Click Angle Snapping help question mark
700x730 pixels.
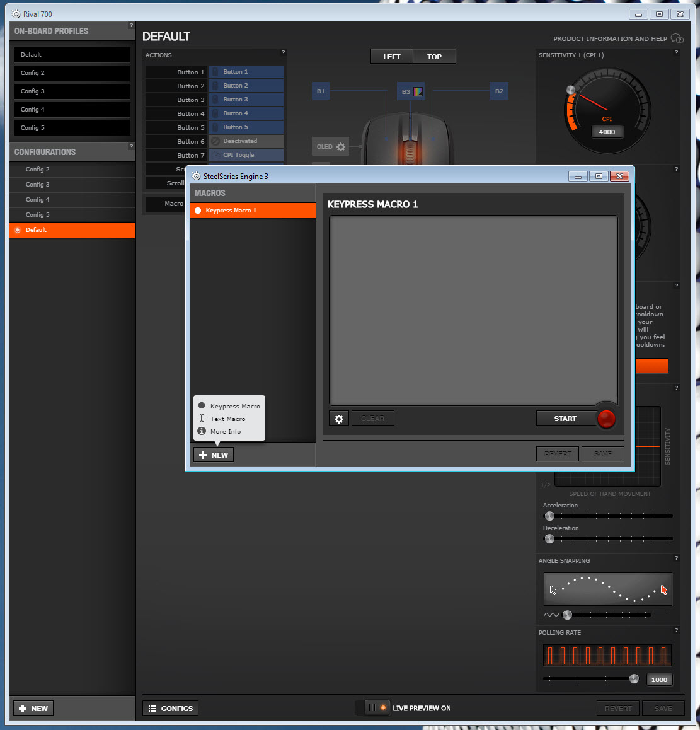click(676, 558)
